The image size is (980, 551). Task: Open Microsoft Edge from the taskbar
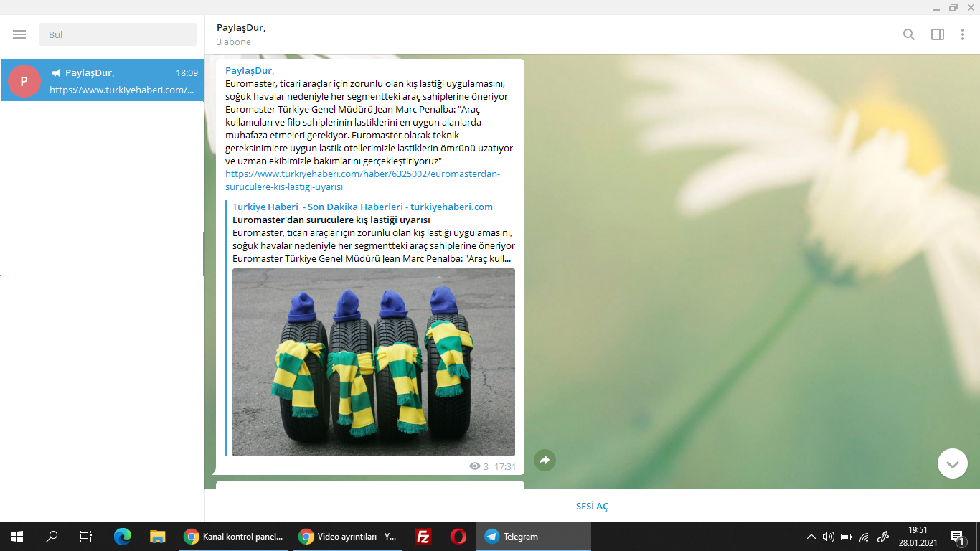pyautogui.click(x=123, y=537)
